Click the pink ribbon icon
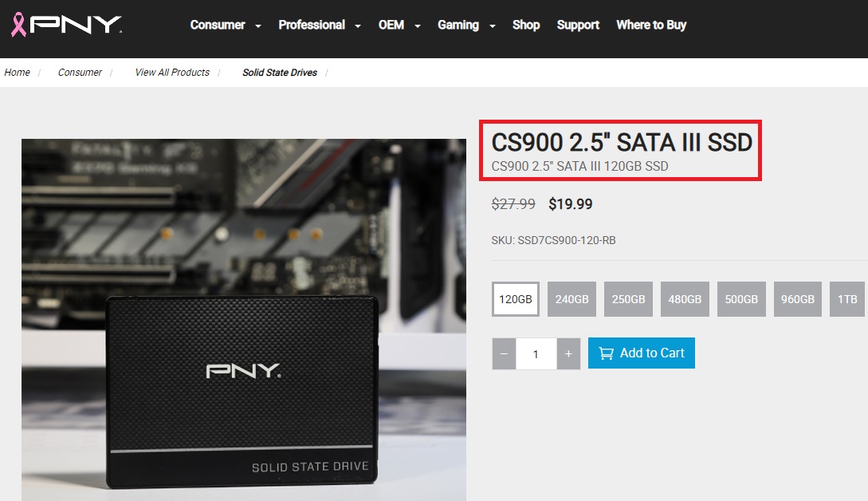868x501 pixels. 18,25
